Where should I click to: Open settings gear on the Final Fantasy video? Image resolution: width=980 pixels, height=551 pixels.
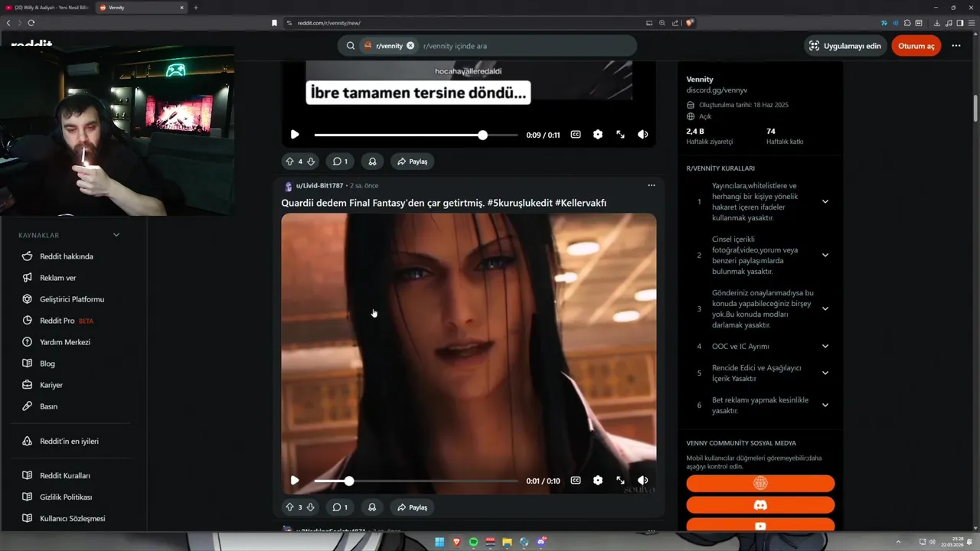pos(598,481)
